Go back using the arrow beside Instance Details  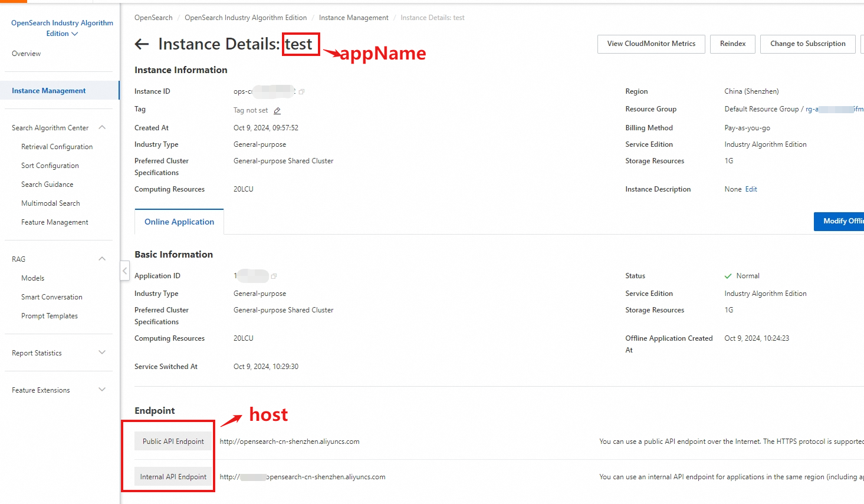[142, 44]
